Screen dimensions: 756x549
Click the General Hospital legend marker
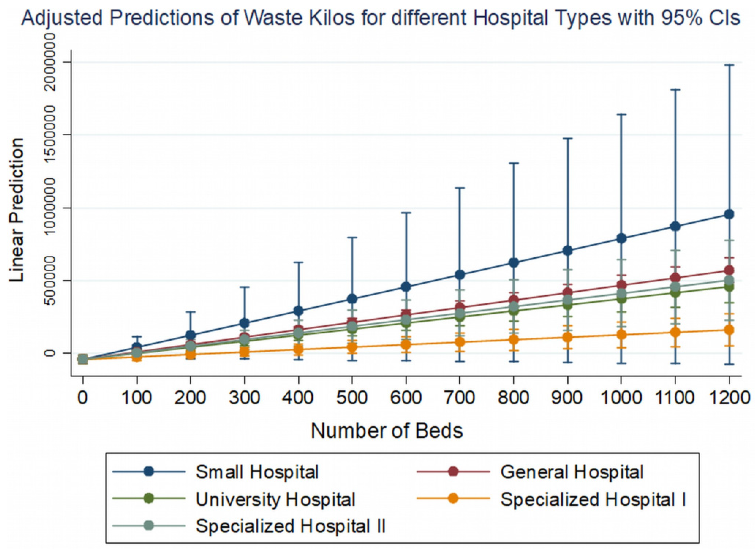tap(454, 472)
